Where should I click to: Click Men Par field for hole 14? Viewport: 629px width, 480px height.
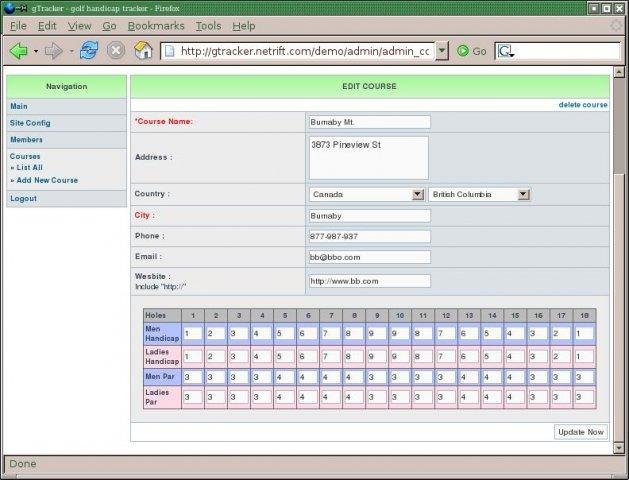pyautogui.click(x=492, y=377)
